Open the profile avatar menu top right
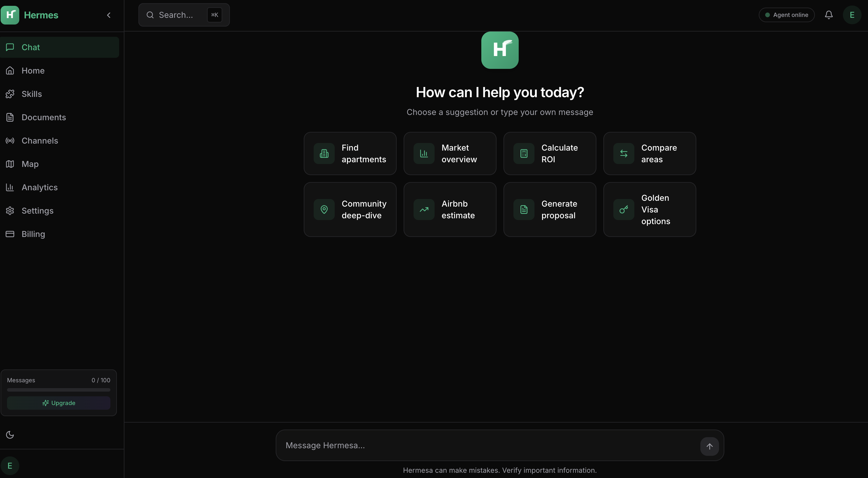 coord(852,15)
